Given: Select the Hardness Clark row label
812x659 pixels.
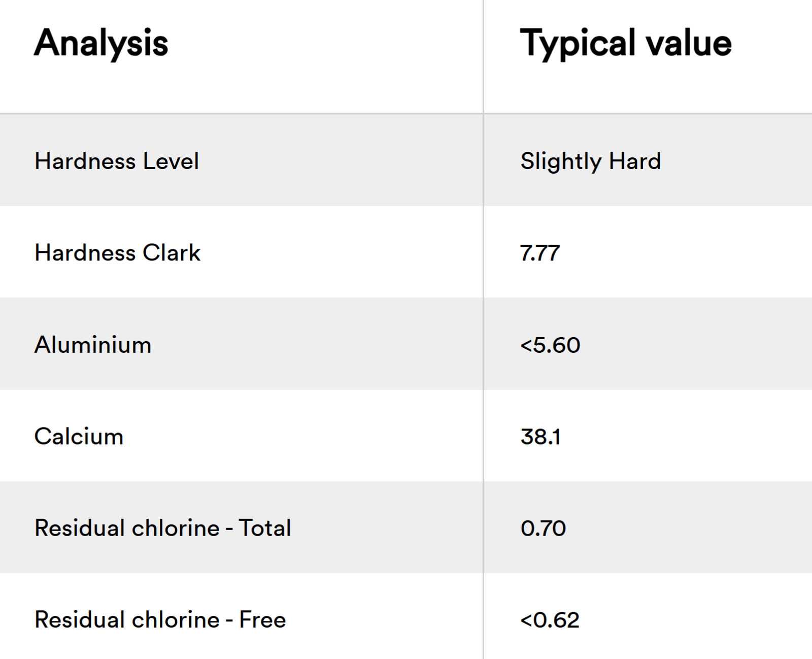Looking at the screenshot, I should (x=117, y=253).
